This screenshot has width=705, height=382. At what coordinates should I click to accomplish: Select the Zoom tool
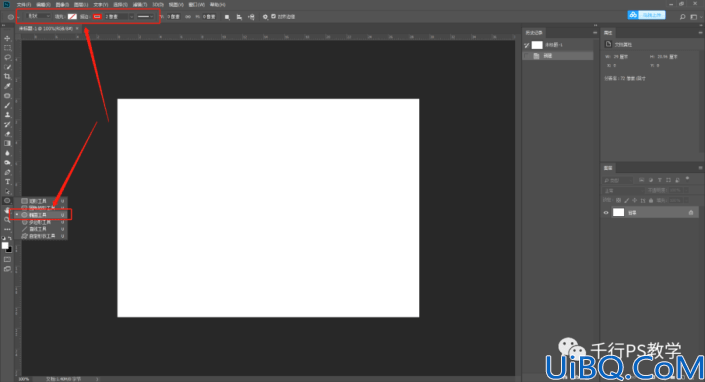(7, 220)
